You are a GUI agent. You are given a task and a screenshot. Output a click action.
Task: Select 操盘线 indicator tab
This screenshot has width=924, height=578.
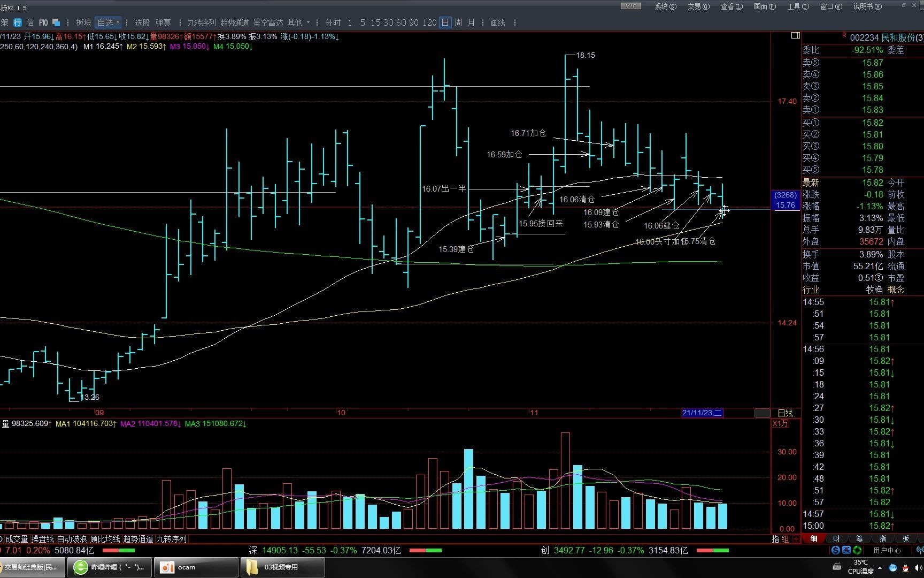point(43,539)
